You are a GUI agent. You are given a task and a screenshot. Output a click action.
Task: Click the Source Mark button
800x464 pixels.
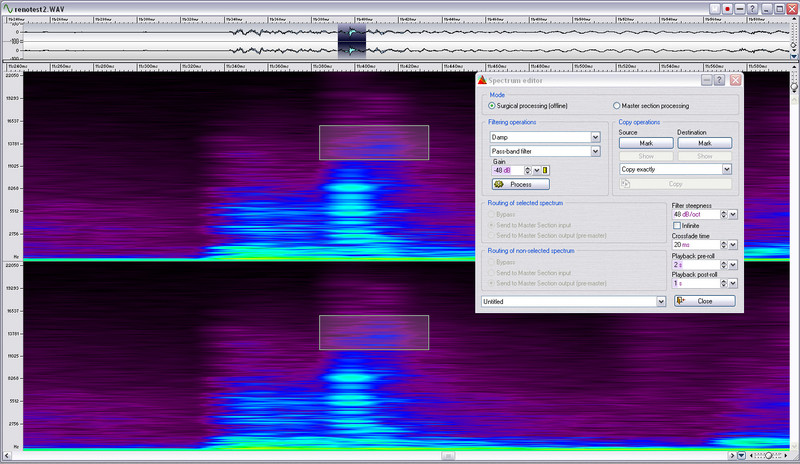pyautogui.click(x=646, y=143)
